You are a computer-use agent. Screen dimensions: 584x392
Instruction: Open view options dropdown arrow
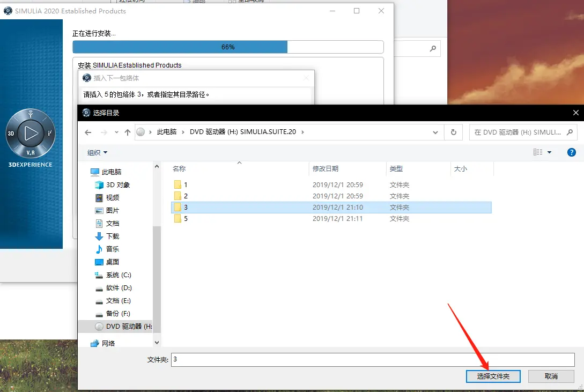549,152
